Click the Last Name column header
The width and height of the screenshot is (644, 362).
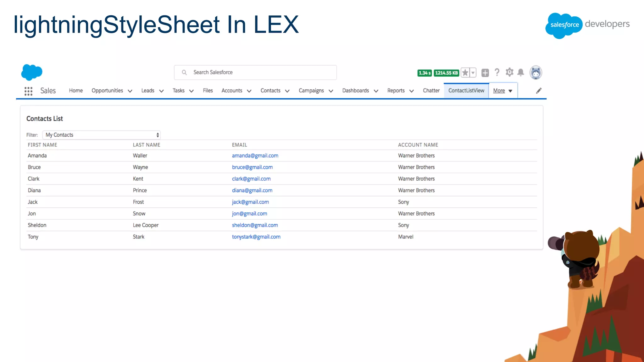click(147, 145)
